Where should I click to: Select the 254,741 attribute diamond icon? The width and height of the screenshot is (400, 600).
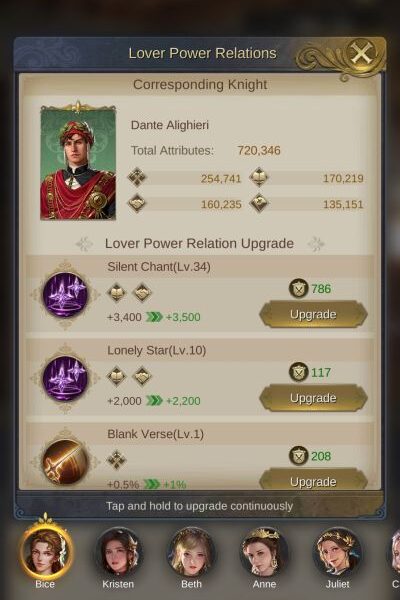pos(137,177)
